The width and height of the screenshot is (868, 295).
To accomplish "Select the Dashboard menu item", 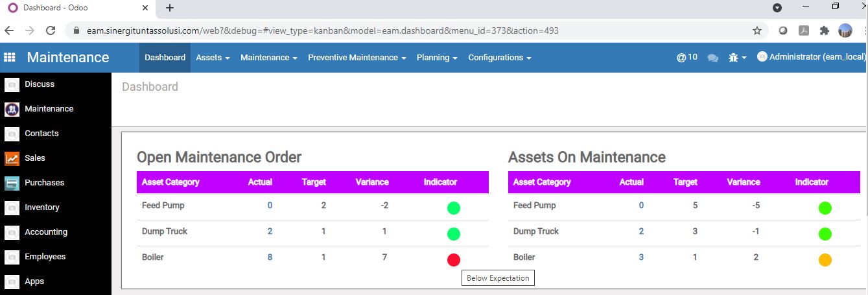I will 165,58.
